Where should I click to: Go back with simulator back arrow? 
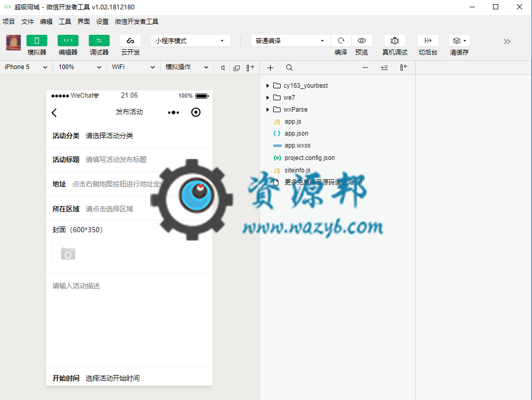(54, 113)
